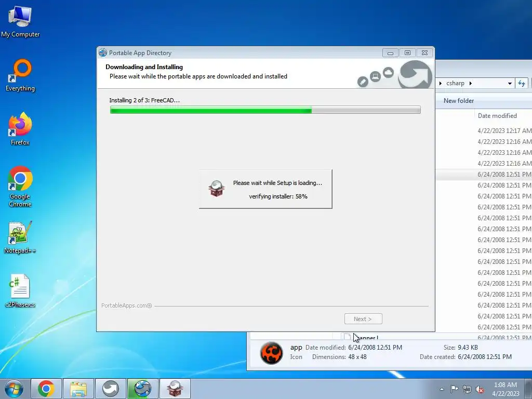Click the Portable App Directory title icon
The height and width of the screenshot is (399, 532).
(x=102, y=52)
